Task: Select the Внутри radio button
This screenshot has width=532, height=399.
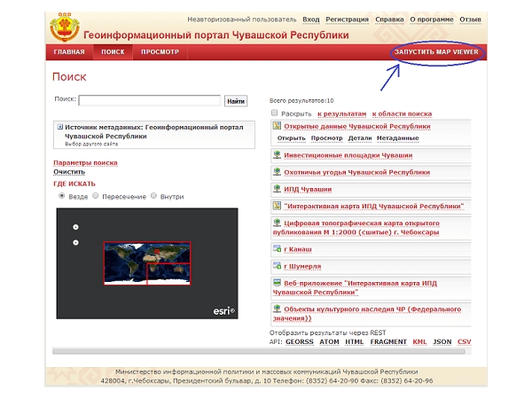Action: [x=153, y=196]
